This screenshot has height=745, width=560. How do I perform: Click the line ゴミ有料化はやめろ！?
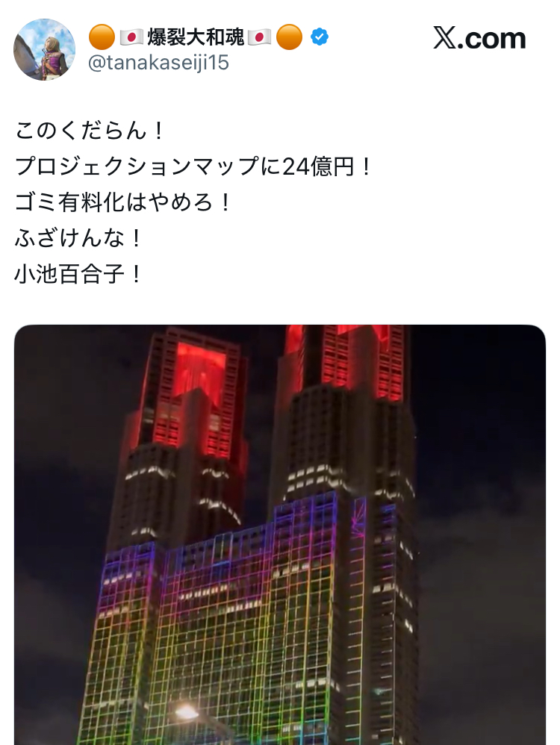click(122, 202)
